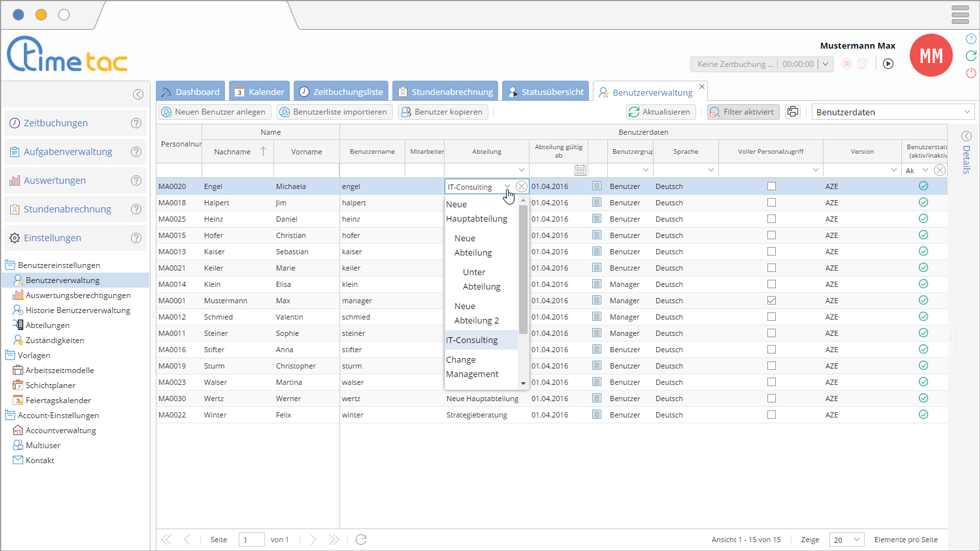980x551 pixels.
Task: Click the red power logout icon
Action: 971,73
